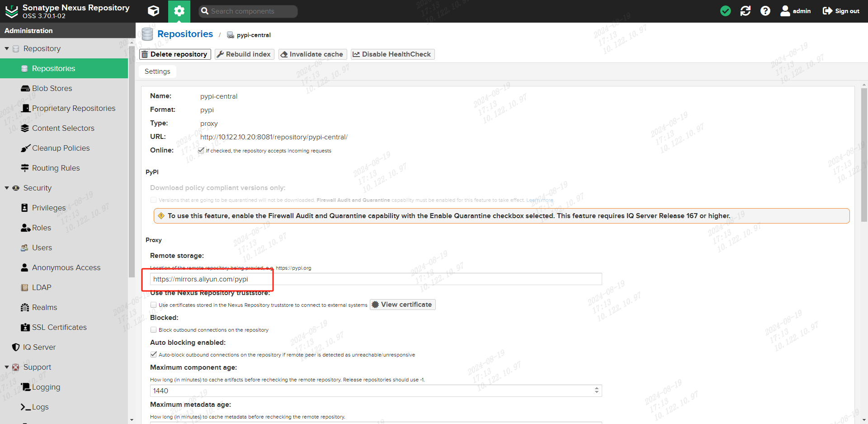
Task: Toggle Use Nexus Repository truststore checkbox
Action: pyautogui.click(x=153, y=305)
